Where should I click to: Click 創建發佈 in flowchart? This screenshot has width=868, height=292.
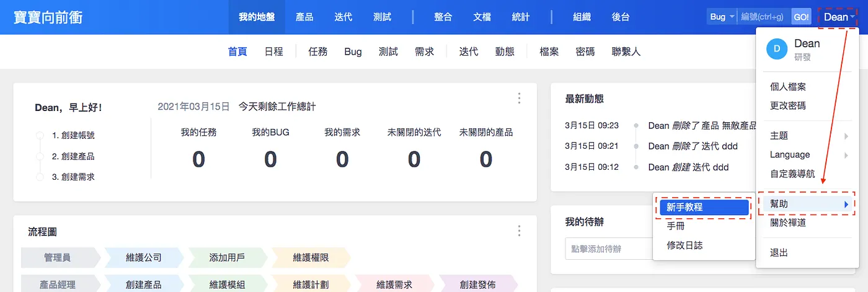478,285
